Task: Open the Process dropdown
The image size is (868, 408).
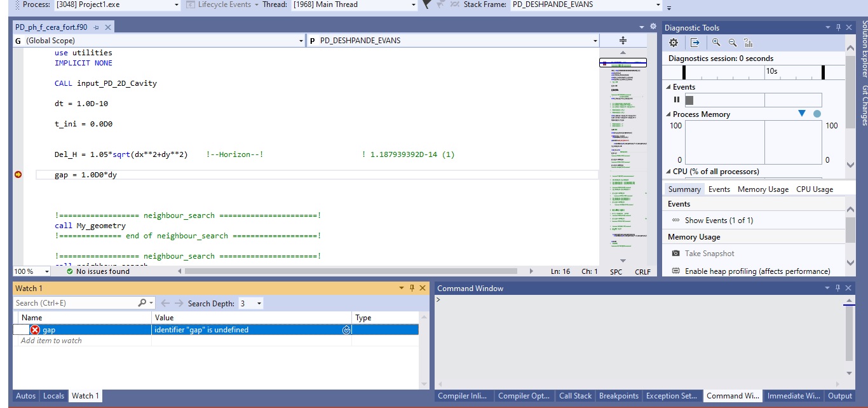Action: (177, 4)
